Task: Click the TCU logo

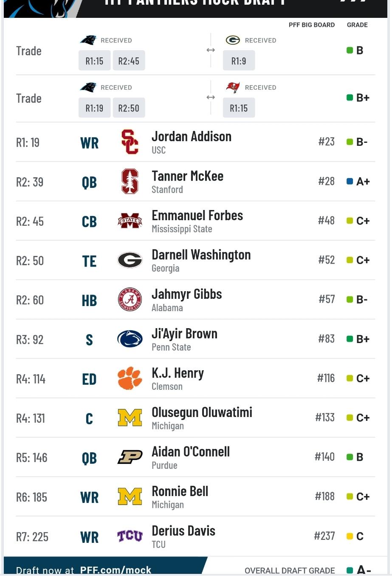Action: point(130,536)
